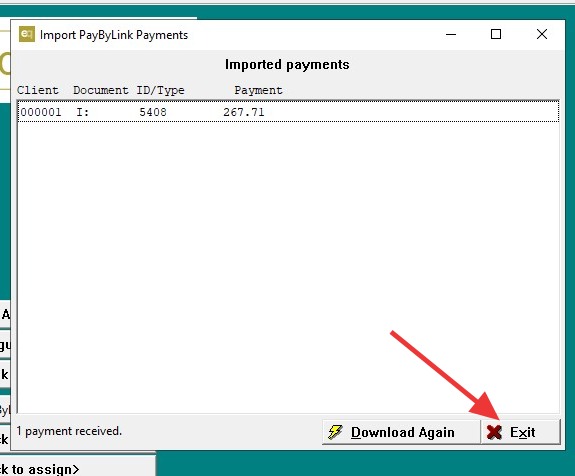Image resolution: width=575 pixels, height=476 pixels.
Task: Click the Payment column header
Action: pyautogui.click(x=258, y=90)
